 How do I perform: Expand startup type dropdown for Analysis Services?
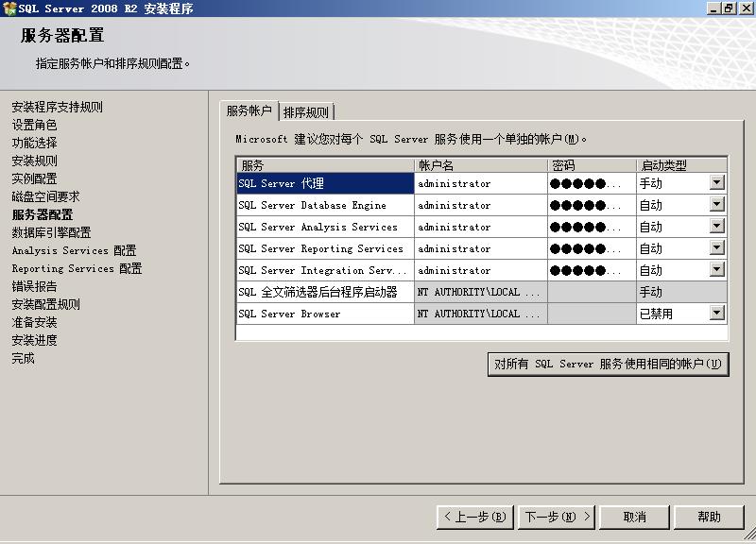point(717,227)
